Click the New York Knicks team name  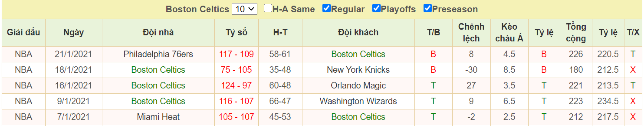pos(358,70)
